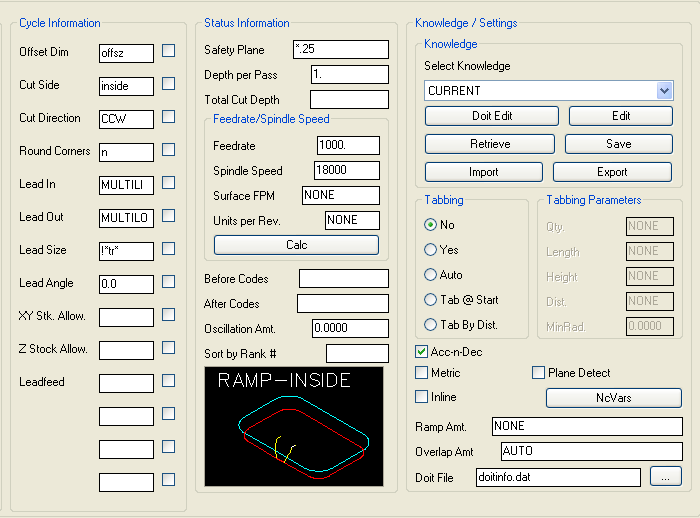Check the box next to Offset Dim
Image resolution: width=700 pixels, height=518 pixels.
coord(168,50)
